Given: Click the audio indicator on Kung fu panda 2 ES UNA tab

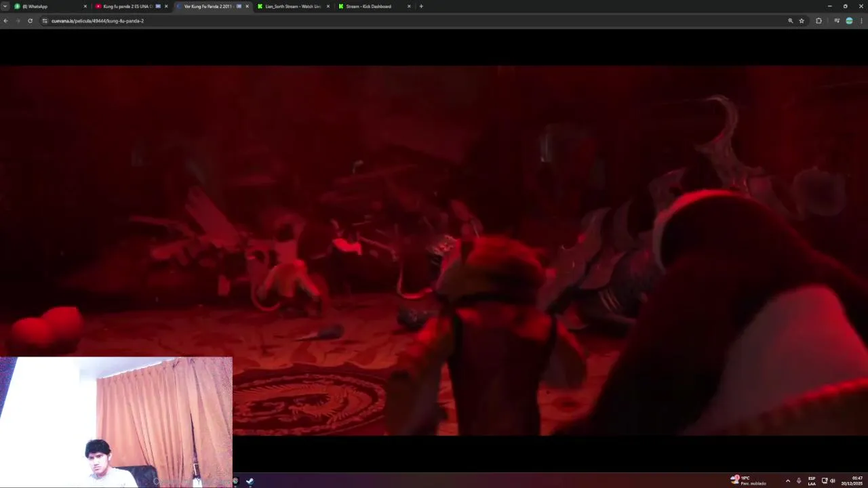Looking at the screenshot, I should [x=158, y=6].
